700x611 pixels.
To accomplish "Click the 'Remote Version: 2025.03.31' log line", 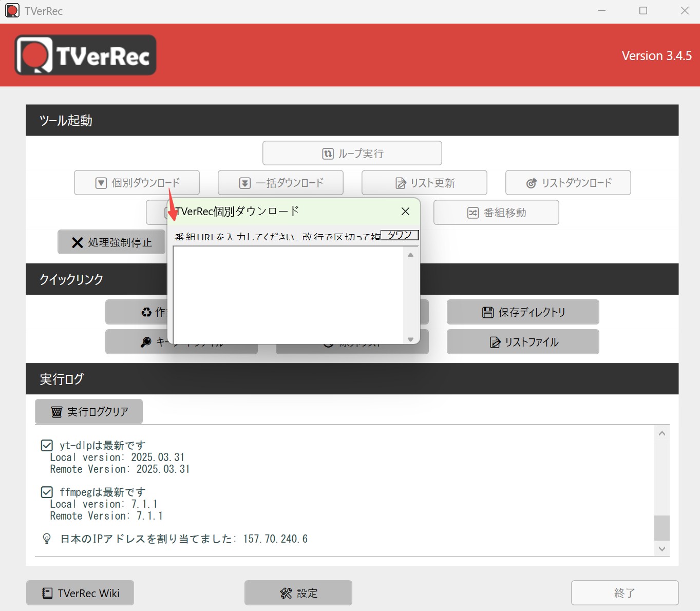I will click(120, 469).
